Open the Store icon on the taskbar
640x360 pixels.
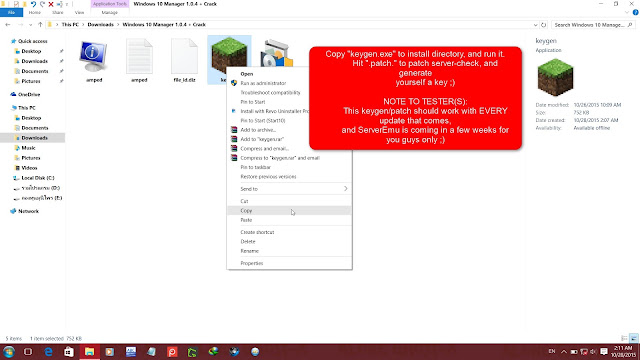[69, 352]
